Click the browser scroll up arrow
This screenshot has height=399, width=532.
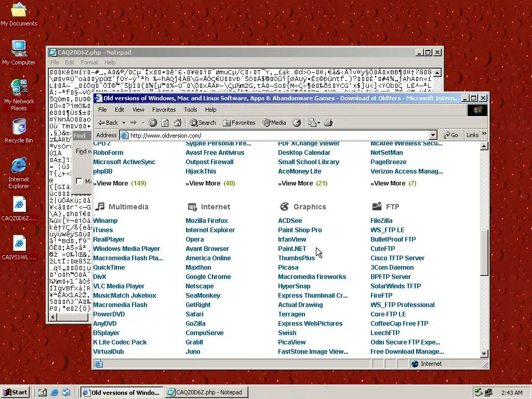pos(485,146)
